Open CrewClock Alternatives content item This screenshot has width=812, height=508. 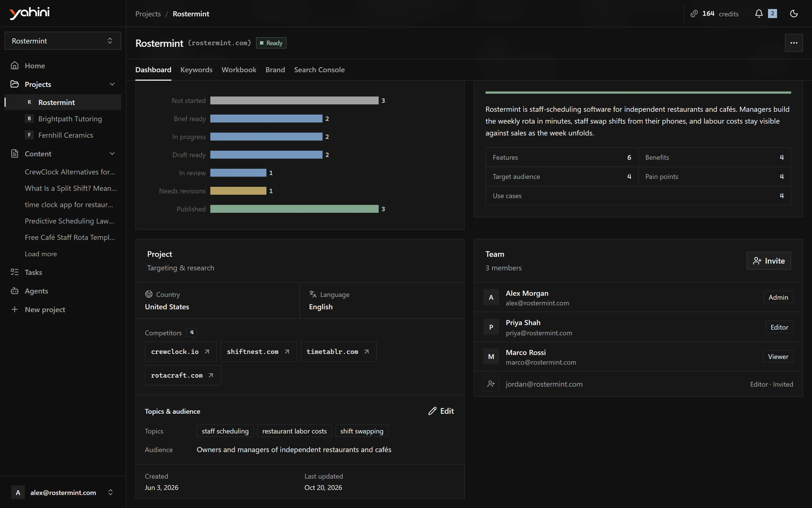pos(70,172)
